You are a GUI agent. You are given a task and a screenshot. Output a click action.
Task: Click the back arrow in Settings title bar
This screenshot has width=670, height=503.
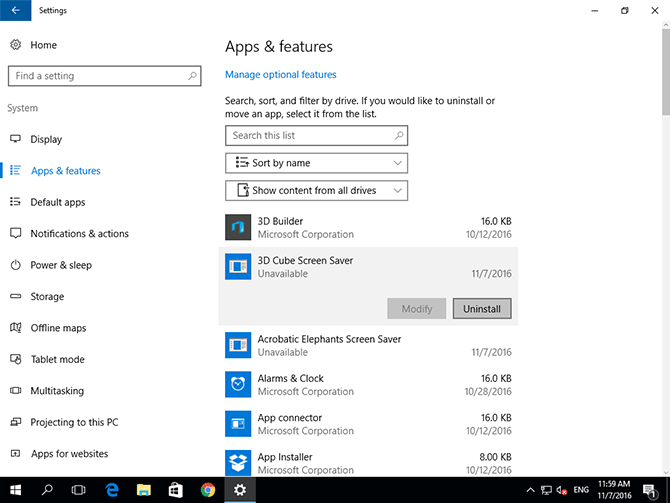click(x=15, y=10)
